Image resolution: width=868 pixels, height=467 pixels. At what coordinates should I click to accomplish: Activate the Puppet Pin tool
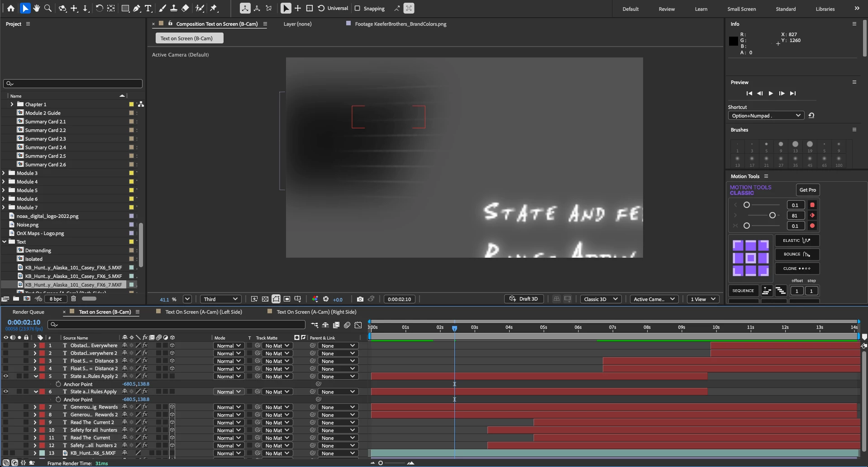[x=214, y=8]
